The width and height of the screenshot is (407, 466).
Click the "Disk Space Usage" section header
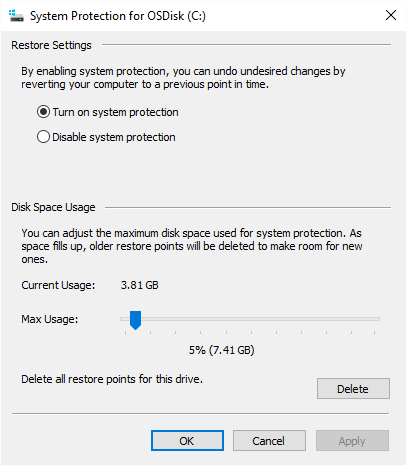click(x=53, y=207)
